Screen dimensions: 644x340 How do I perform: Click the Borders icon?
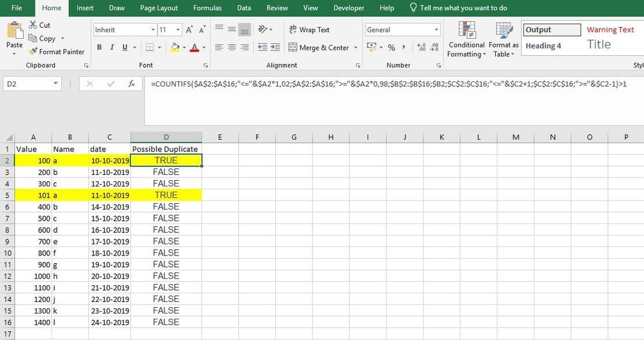(x=150, y=47)
